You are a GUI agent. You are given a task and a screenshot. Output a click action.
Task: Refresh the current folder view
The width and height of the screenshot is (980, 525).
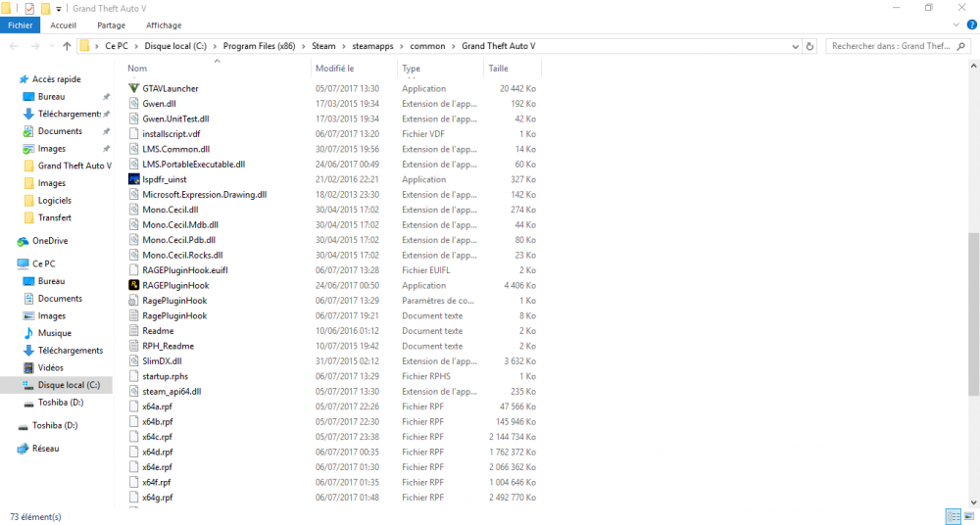810,46
